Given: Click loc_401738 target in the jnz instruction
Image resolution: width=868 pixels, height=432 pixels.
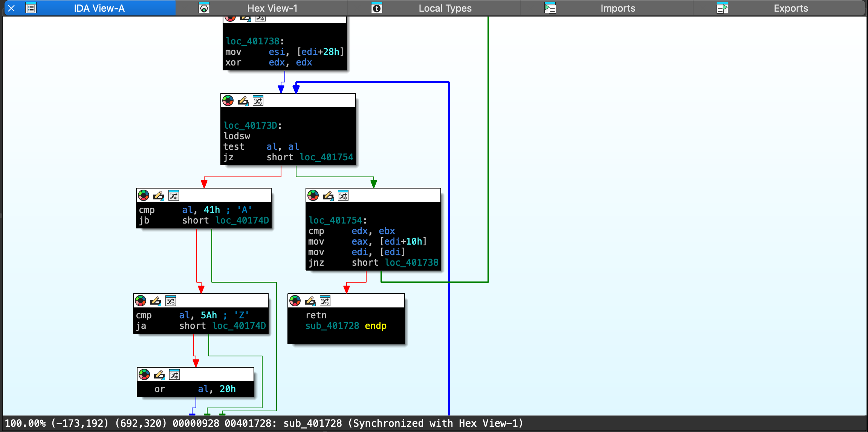Looking at the screenshot, I should coord(411,263).
